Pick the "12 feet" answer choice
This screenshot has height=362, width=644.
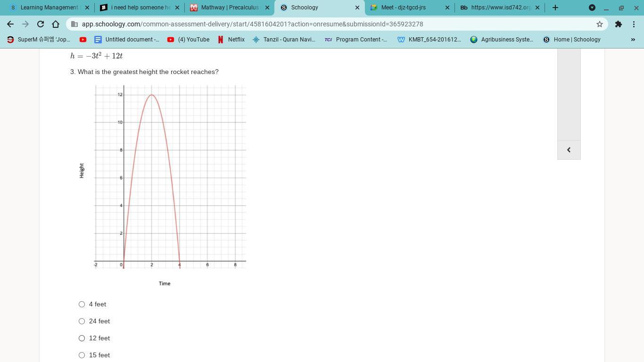[x=82, y=338]
